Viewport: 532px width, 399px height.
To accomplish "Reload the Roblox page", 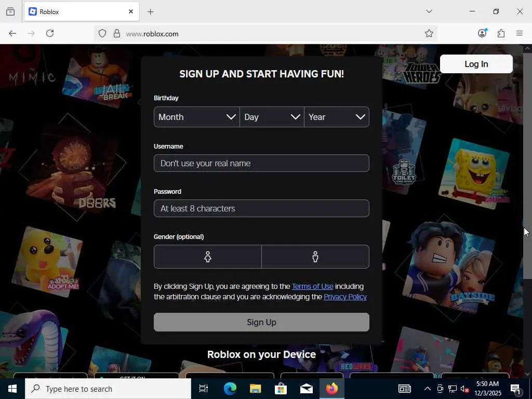I will click(50, 33).
